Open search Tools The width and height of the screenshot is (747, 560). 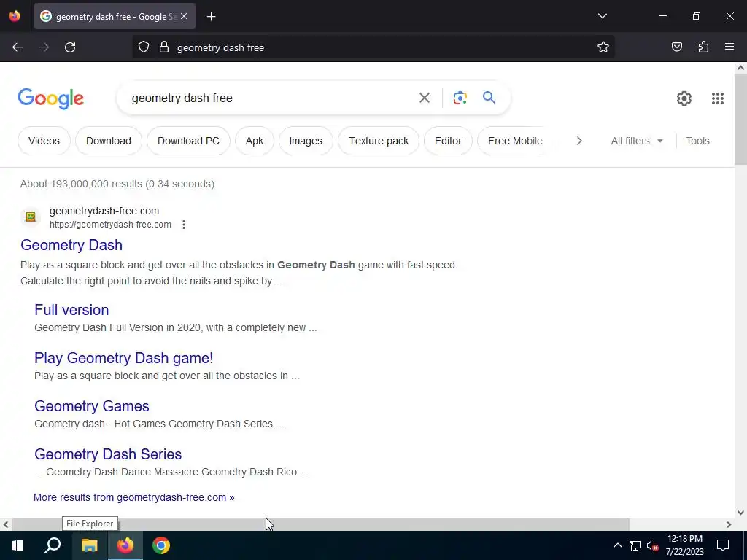(697, 141)
